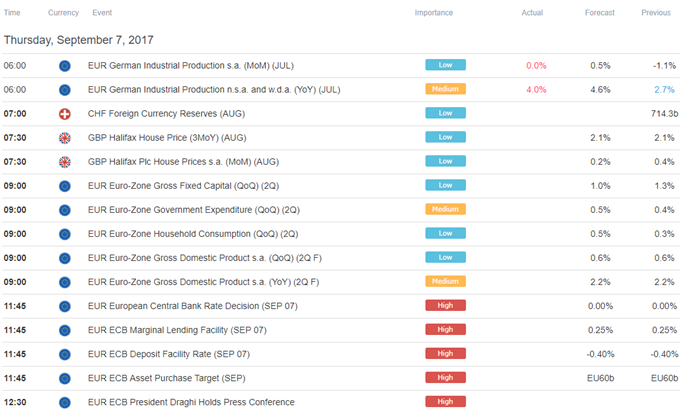Open Euro-Zone Household Consumption (QoQ) event
Image resolution: width=680 pixels, height=412 pixels.
193,234
